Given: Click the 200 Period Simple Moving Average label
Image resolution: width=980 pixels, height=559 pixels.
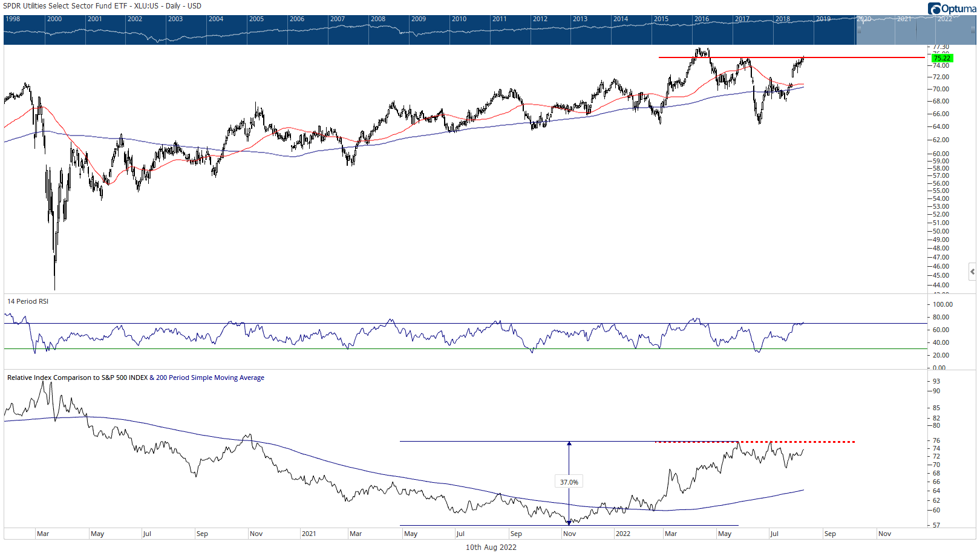Looking at the screenshot, I should 210,378.
